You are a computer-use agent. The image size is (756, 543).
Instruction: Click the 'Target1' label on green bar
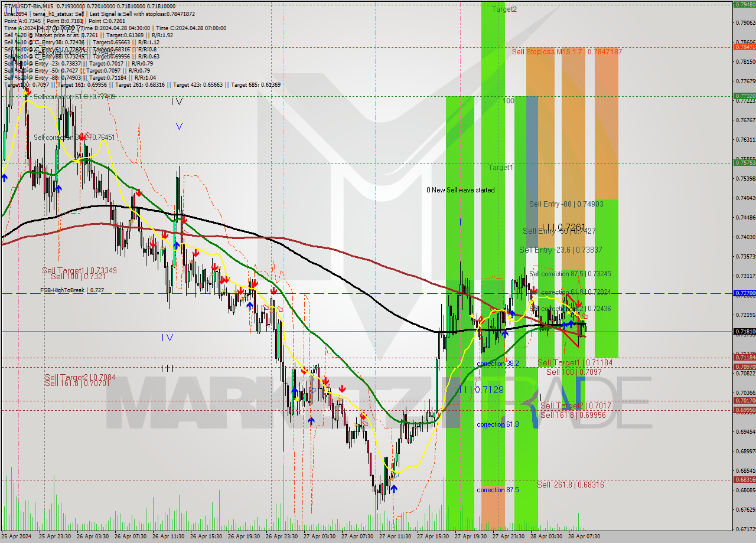(500, 168)
